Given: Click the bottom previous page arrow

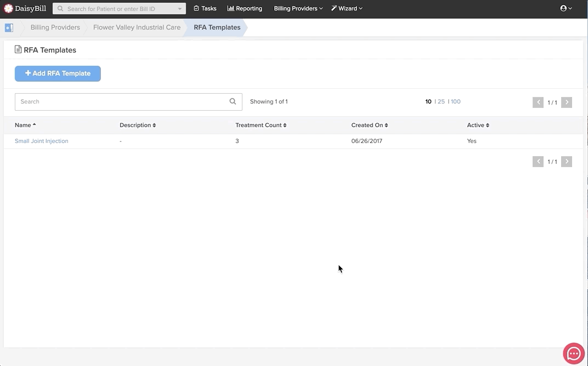Looking at the screenshot, I should coord(538,162).
